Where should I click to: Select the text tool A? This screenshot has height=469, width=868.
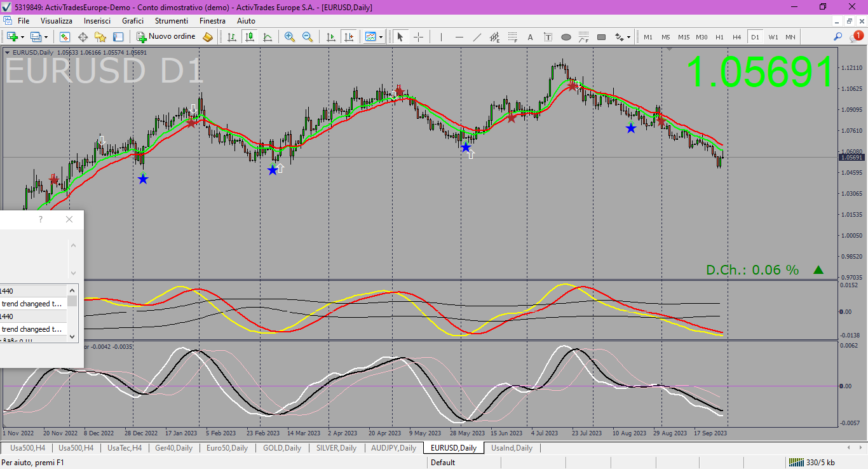click(530, 37)
